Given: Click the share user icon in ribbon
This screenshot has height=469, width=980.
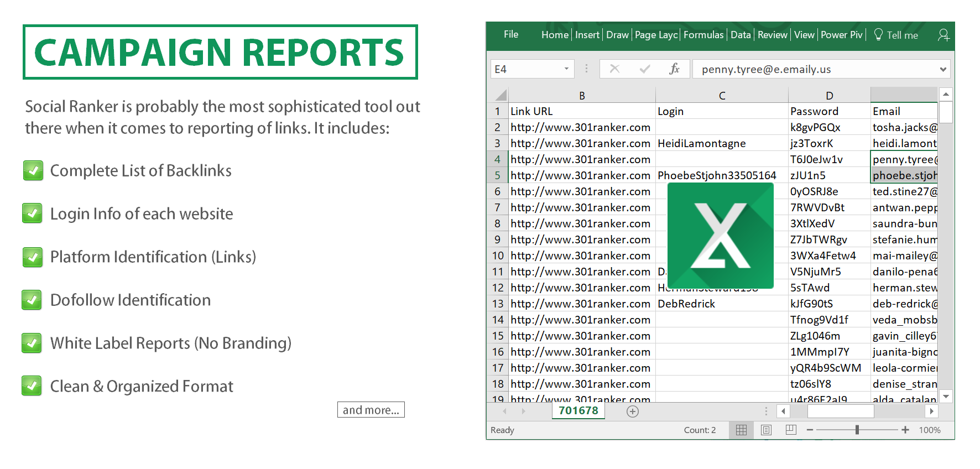Looking at the screenshot, I should 943,35.
